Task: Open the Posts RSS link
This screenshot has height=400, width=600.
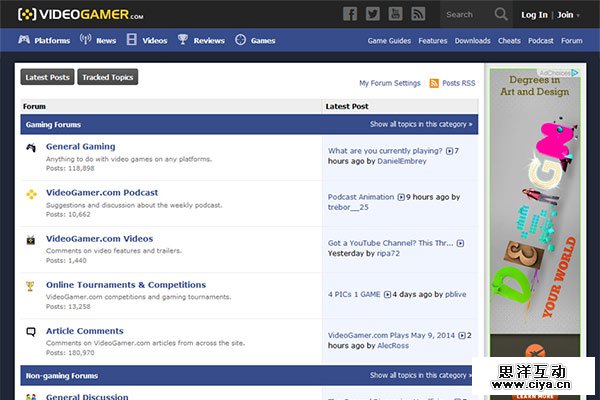Action: pos(458,83)
